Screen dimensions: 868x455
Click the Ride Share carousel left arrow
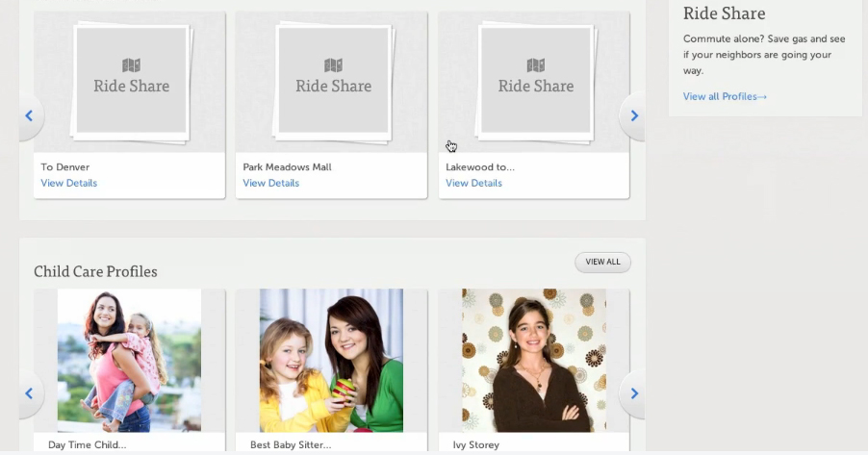pos(29,115)
